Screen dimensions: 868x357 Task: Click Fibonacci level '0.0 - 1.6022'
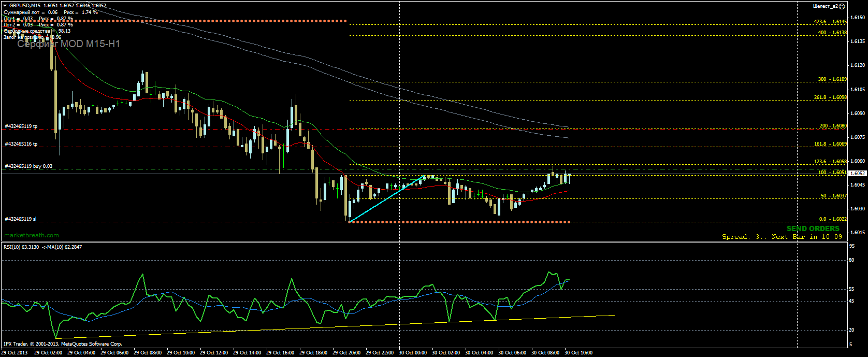click(x=833, y=219)
